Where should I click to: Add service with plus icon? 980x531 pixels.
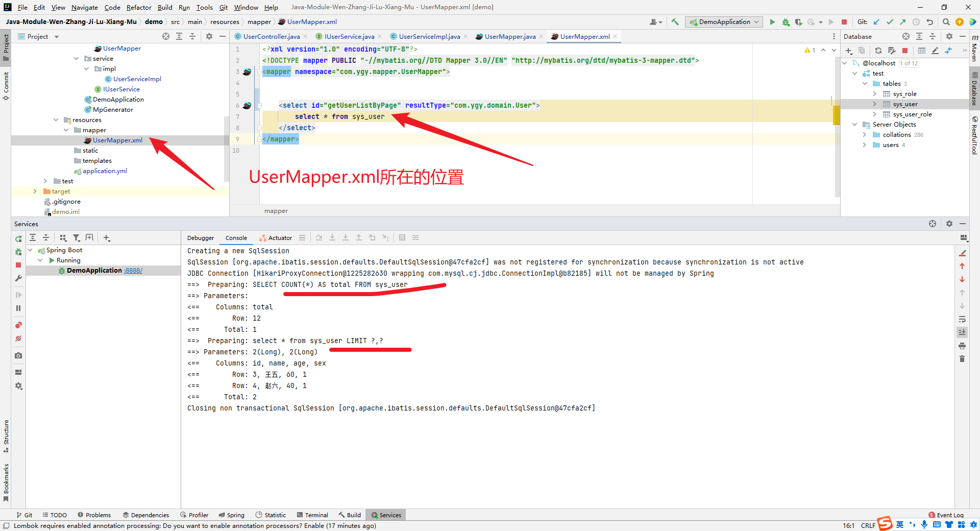(x=107, y=238)
